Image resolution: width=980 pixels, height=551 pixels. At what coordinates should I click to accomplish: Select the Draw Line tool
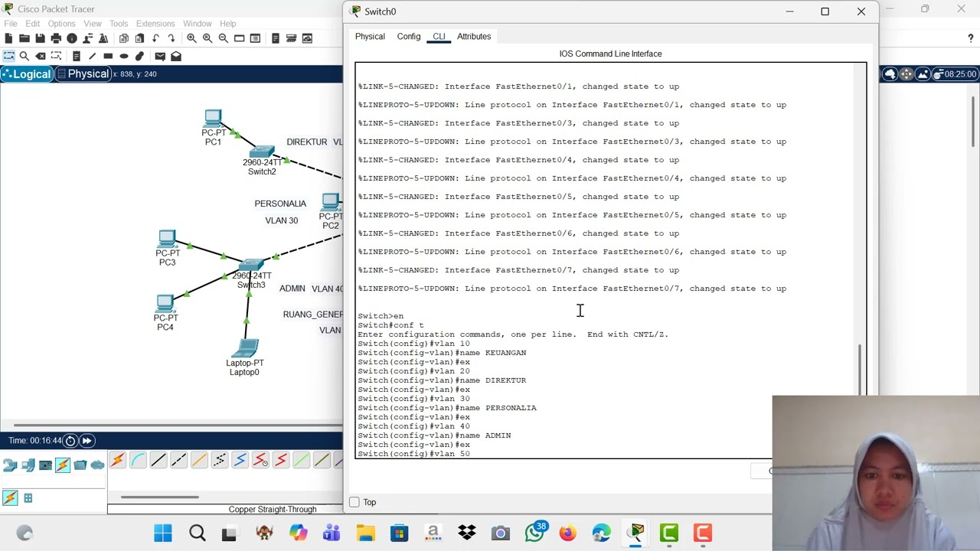[92, 56]
